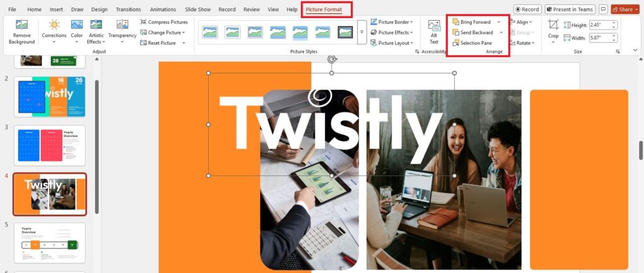Expand the picture styles gallery More arrow

(362, 32)
